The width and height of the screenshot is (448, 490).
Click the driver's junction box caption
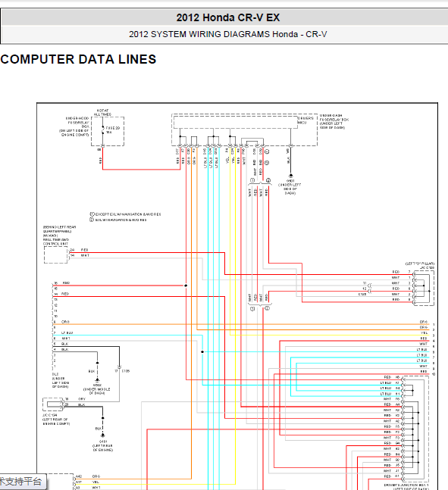pos(406,486)
